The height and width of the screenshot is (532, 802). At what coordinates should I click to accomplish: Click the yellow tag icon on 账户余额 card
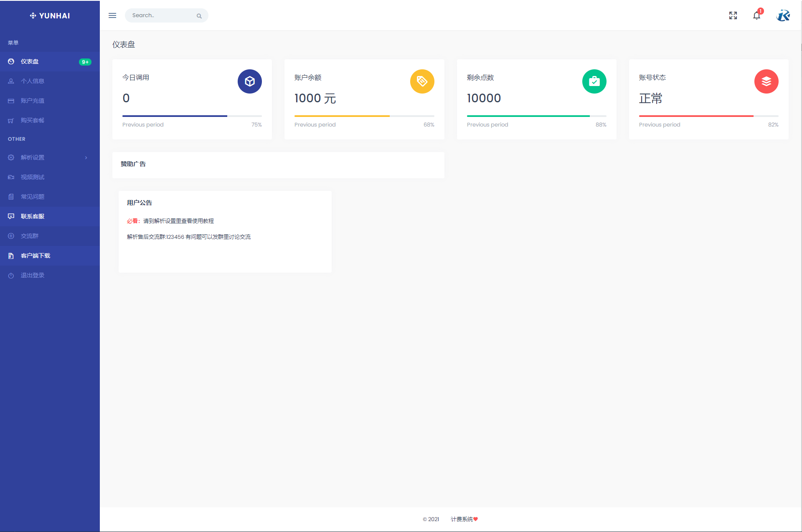click(422, 81)
